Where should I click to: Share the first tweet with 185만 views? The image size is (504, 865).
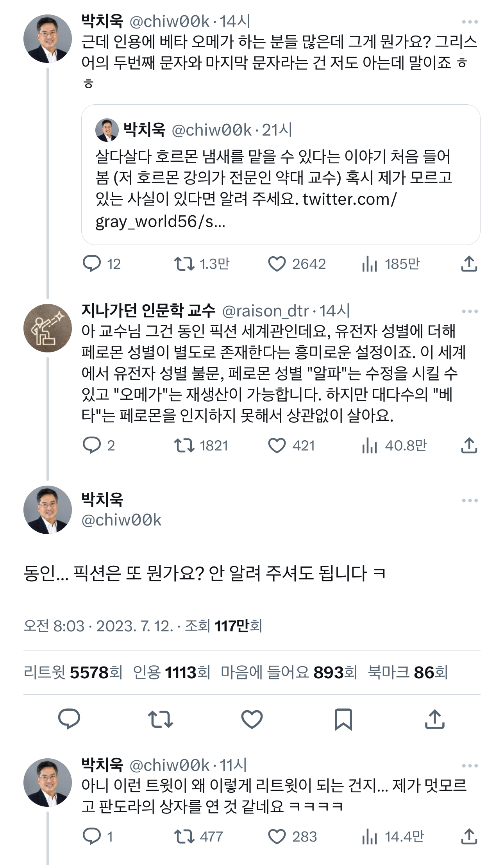coord(469,264)
